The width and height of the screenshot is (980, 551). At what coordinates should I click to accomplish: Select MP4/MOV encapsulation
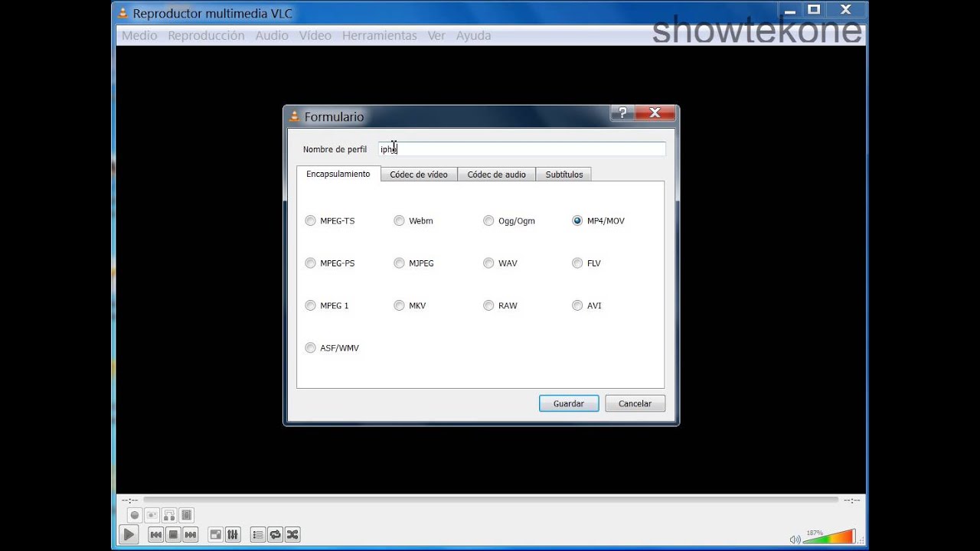599,220
